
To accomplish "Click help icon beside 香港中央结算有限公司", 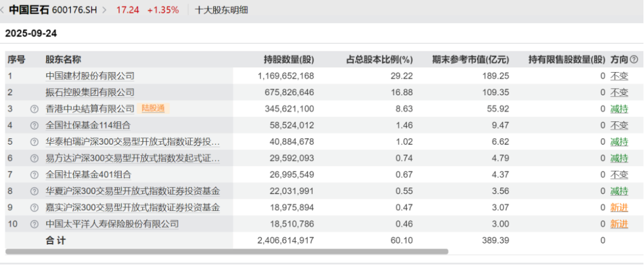I will [35, 109].
